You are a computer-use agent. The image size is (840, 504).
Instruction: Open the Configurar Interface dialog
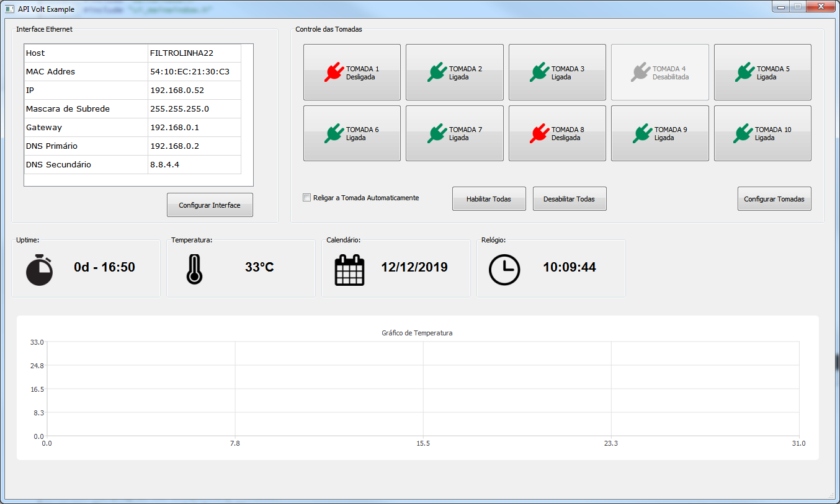210,205
